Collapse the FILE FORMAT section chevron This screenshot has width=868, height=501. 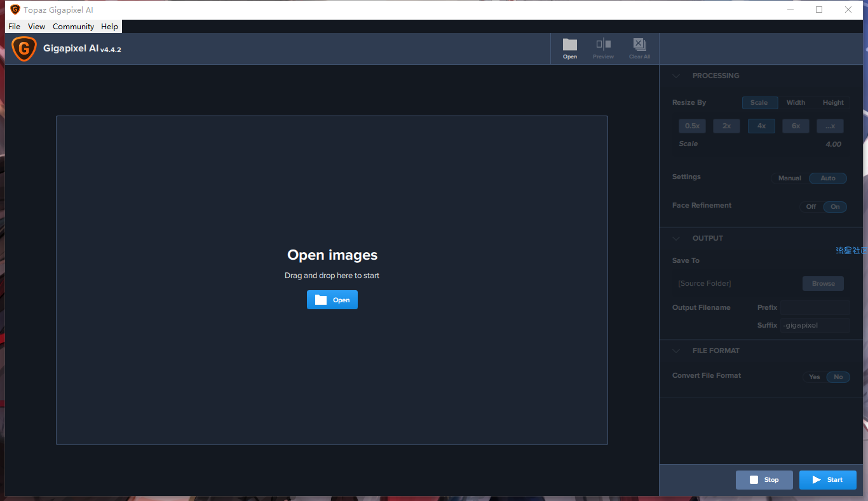pos(676,351)
